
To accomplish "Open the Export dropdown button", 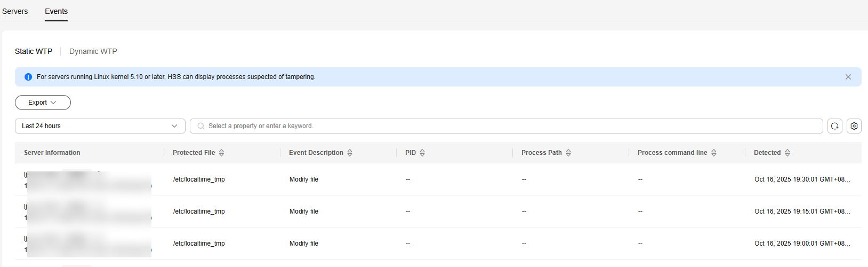I will click(x=43, y=103).
